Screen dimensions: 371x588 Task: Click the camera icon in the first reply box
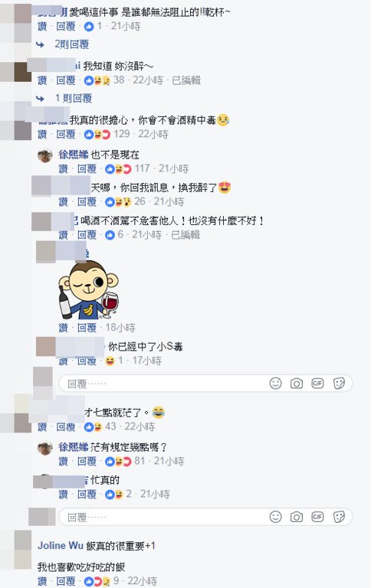[x=297, y=384]
